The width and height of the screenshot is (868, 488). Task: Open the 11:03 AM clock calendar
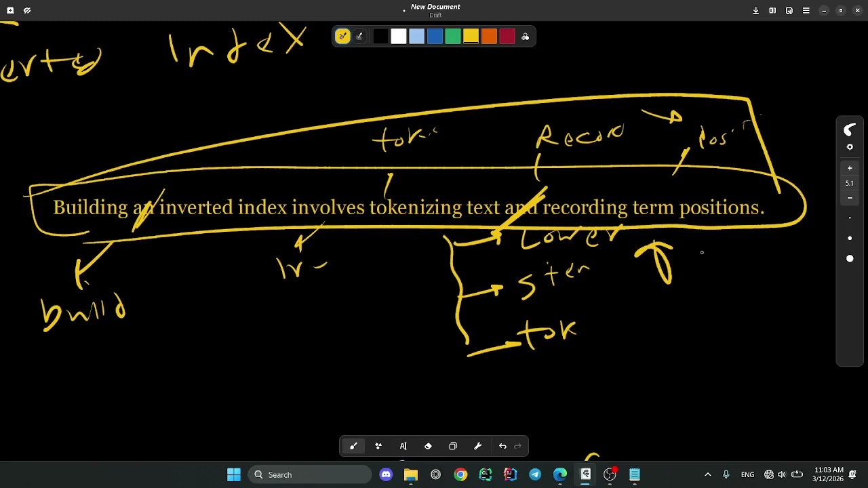[x=828, y=474]
